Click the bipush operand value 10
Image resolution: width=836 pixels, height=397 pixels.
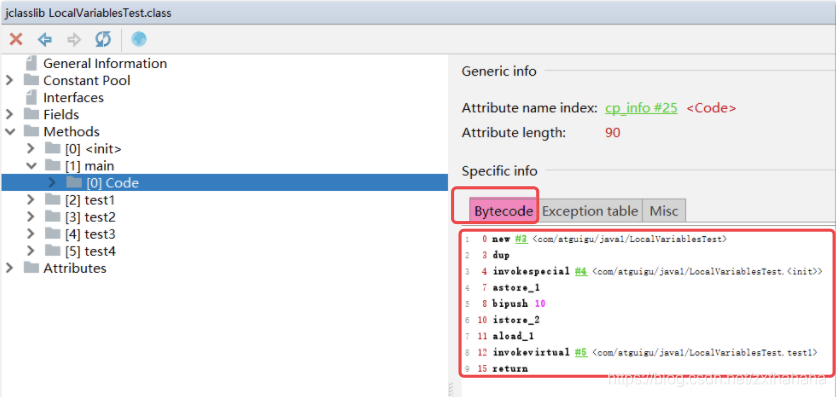click(x=539, y=304)
